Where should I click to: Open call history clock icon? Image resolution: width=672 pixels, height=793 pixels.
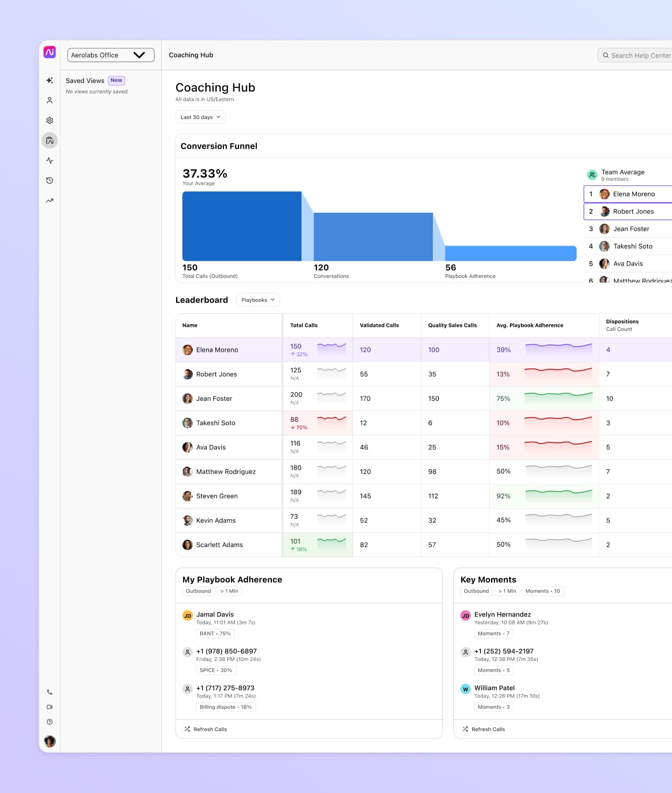[x=50, y=180]
